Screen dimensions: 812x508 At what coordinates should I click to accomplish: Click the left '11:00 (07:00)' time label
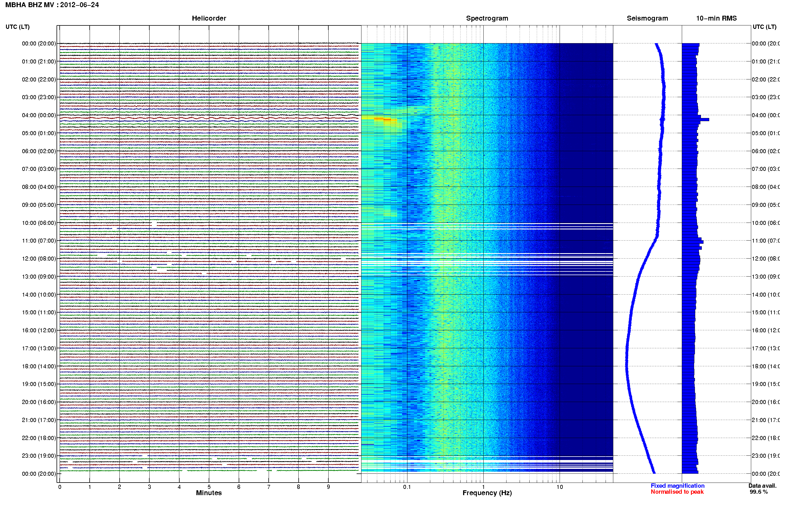[x=39, y=241]
